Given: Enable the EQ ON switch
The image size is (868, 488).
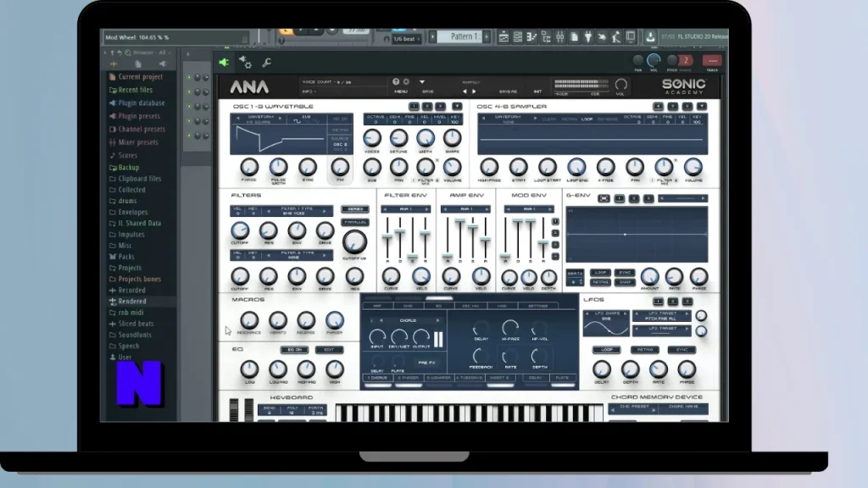Looking at the screenshot, I should pos(294,350).
